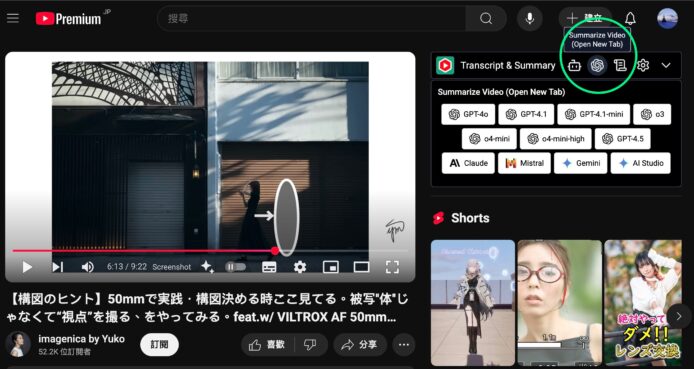Click the voice search microphone icon
Image resolution: width=694 pixels, height=369 pixels.
click(x=529, y=18)
